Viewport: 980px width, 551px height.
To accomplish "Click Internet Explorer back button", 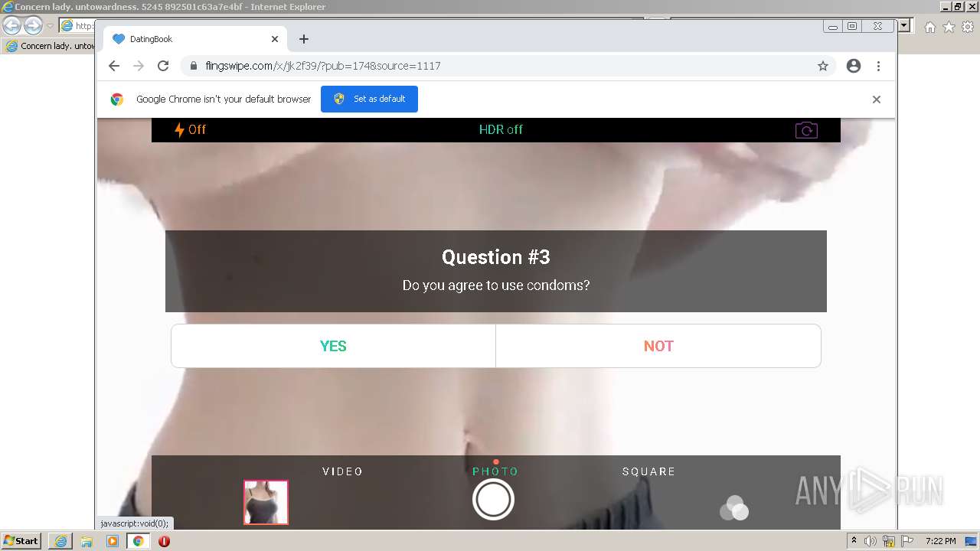I will 12,26.
